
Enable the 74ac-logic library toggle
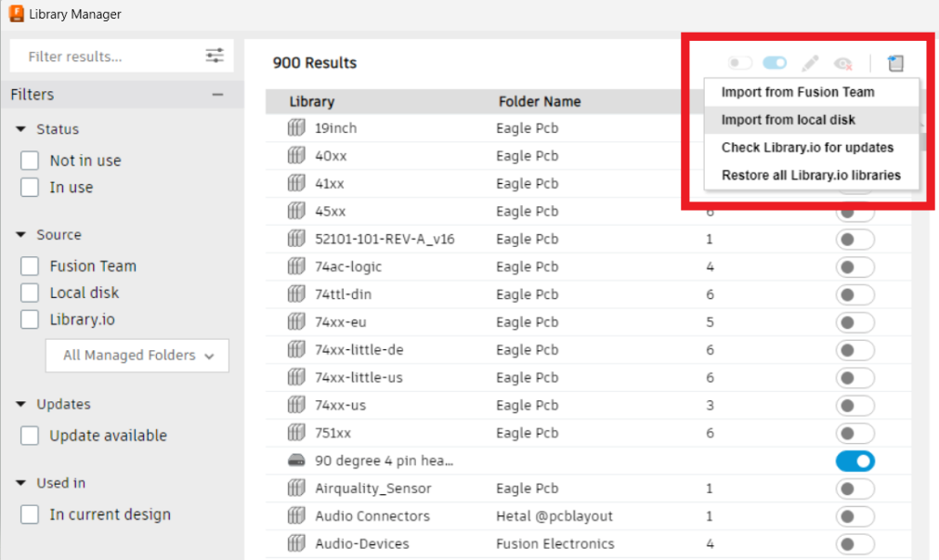coord(855,267)
